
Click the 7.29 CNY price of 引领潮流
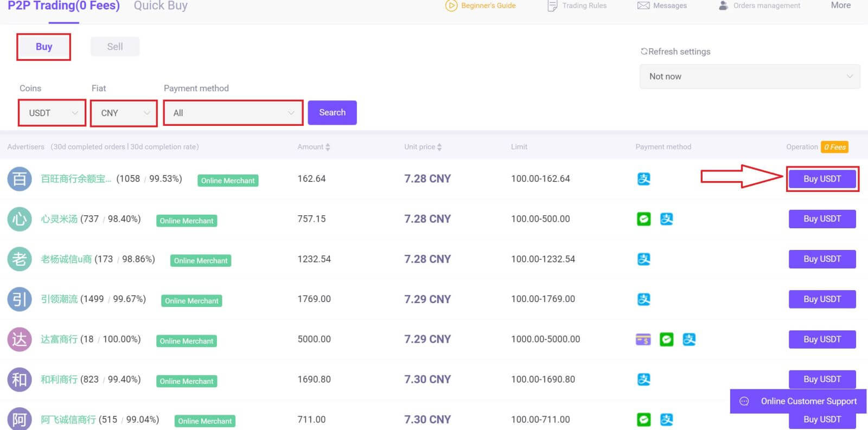(427, 299)
